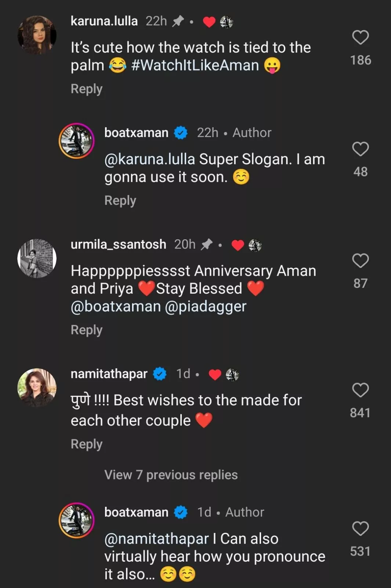
Task: Reply to karuna.lulla's comment
Action: click(x=86, y=89)
